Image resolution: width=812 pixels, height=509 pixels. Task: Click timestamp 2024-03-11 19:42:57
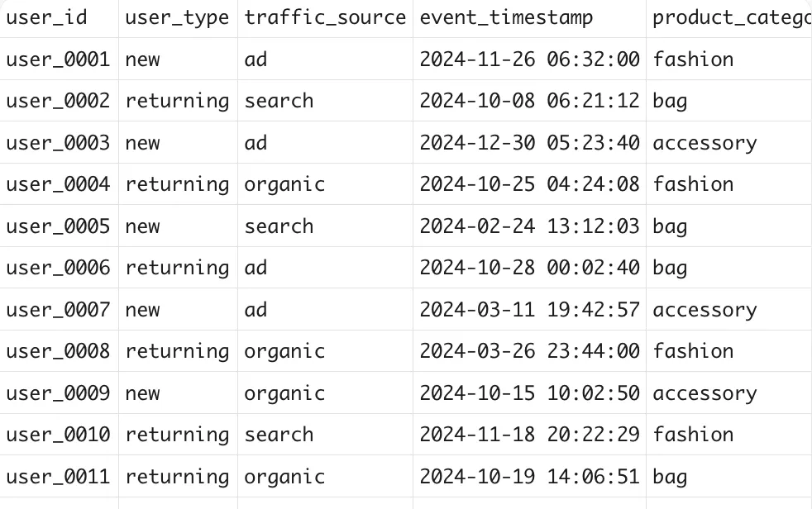tap(529, 309)
